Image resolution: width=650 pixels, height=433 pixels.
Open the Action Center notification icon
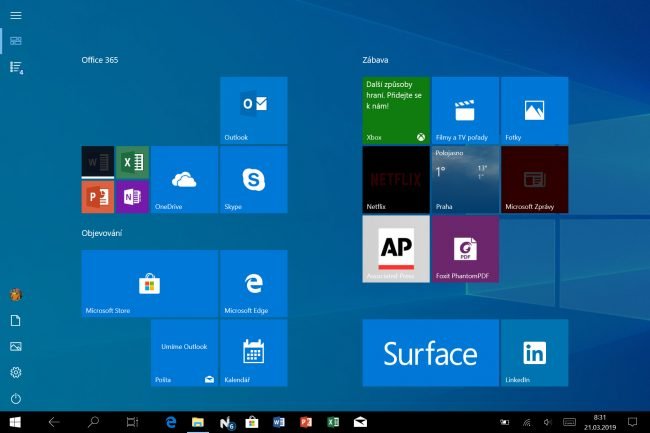click(632, 422)
